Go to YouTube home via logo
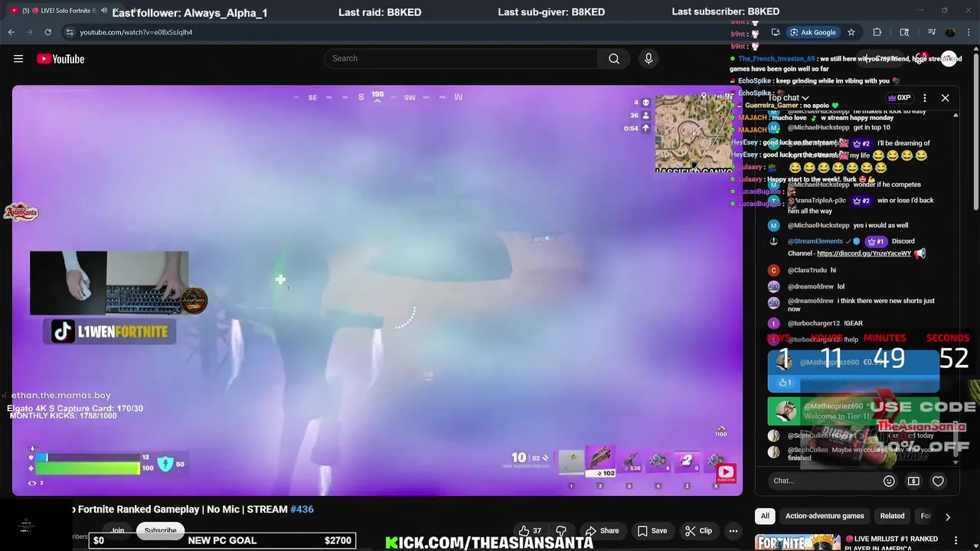Viewport: 980px width, 551px height. 60,59
